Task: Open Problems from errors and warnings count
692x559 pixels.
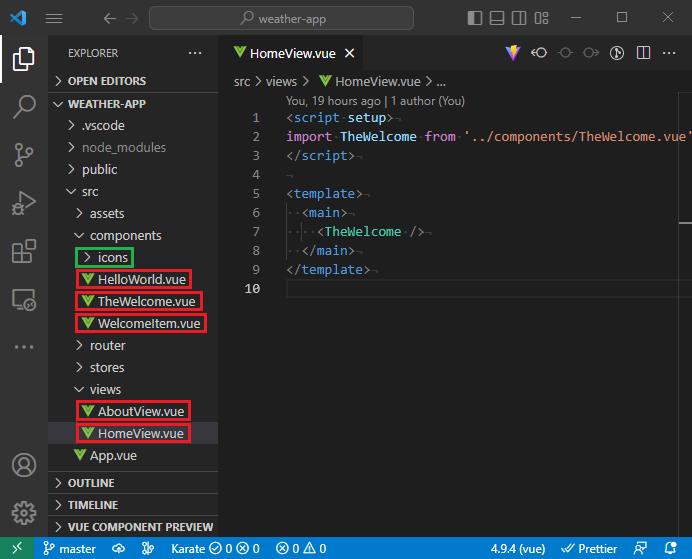Action: pyautogui.click(x=301, y=549)
